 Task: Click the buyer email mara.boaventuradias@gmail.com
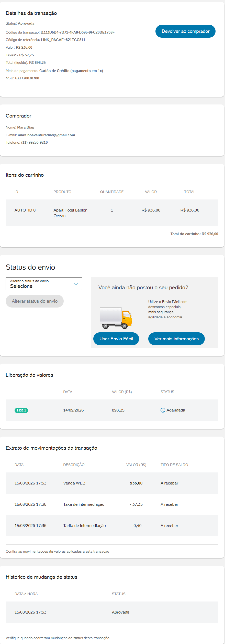click(46, 135)
